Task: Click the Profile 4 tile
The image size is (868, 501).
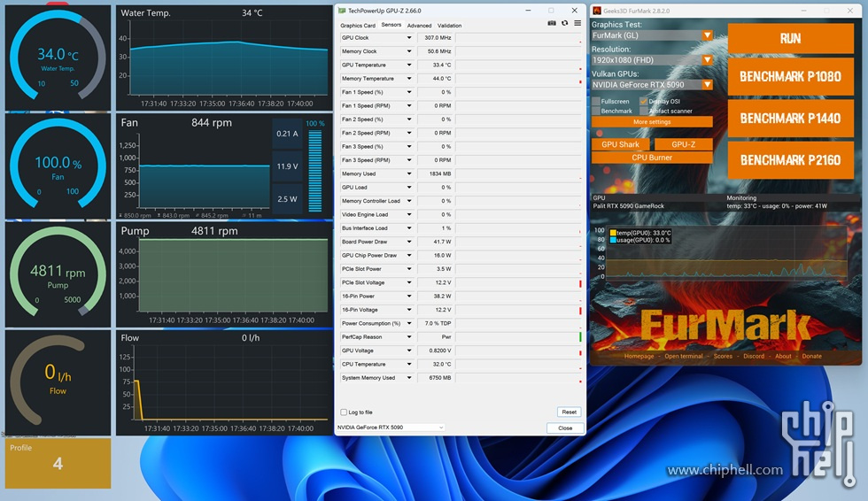Action: pos(58,464)
